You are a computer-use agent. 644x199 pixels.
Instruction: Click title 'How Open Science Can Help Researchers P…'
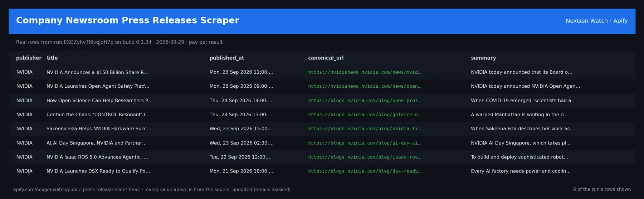click(99, 101)
